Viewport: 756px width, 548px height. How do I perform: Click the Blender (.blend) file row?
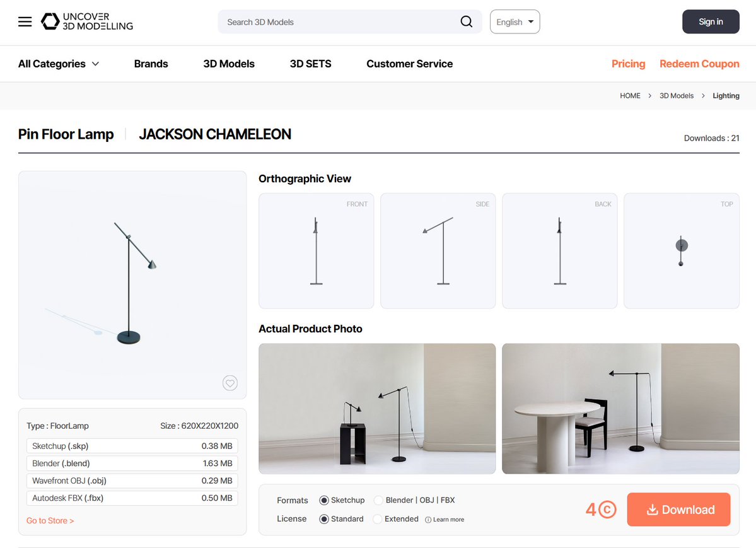coord(132,463)
